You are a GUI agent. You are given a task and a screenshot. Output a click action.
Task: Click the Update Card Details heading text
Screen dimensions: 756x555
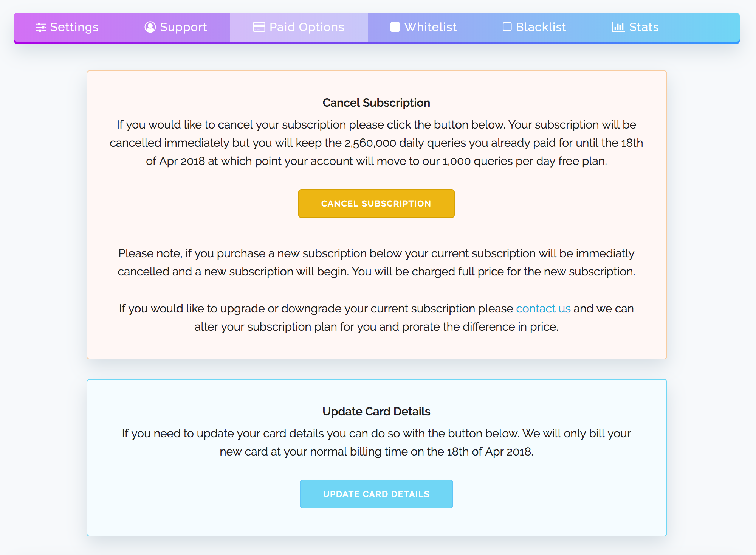click(376, 412)
